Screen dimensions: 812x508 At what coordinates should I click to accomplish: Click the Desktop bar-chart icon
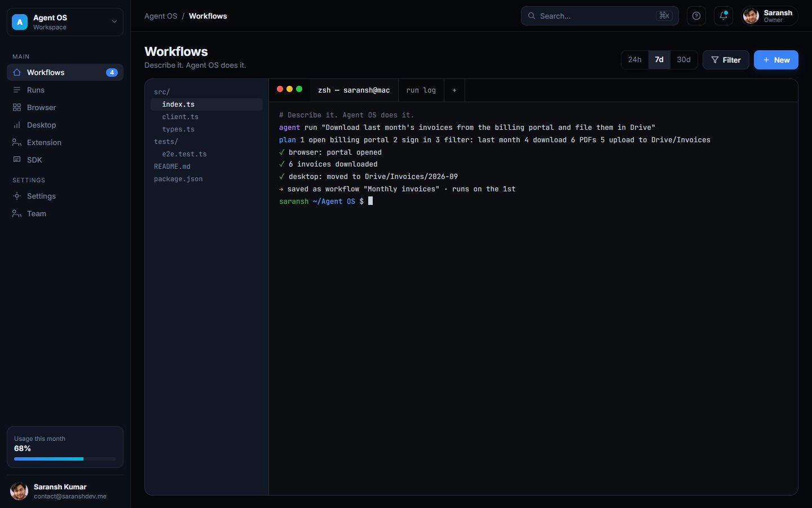click(17, 125)
